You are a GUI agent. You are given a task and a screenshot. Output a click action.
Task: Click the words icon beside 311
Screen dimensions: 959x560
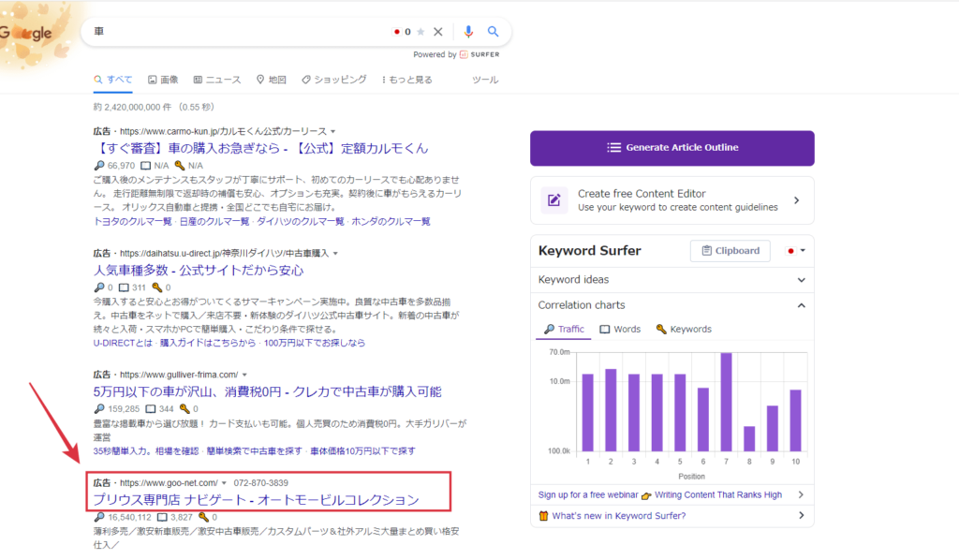coord(124,287)
